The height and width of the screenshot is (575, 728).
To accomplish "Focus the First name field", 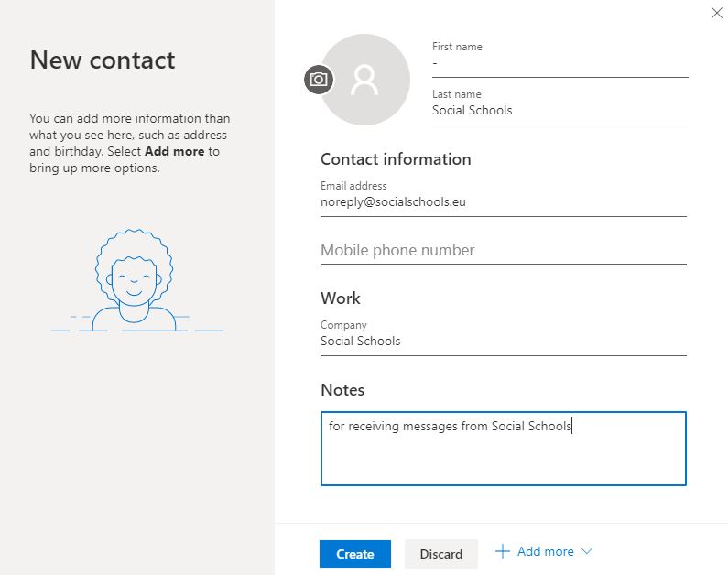I will [560, 63].
